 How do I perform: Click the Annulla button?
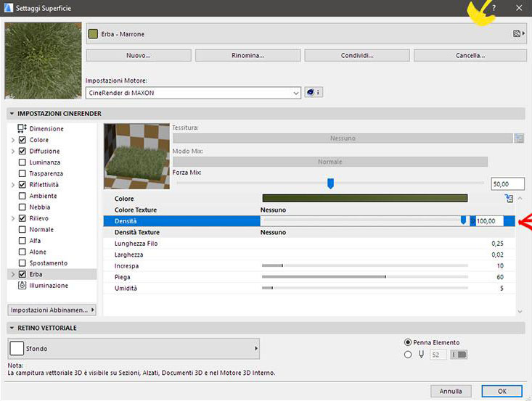click(x=451, y=391)
